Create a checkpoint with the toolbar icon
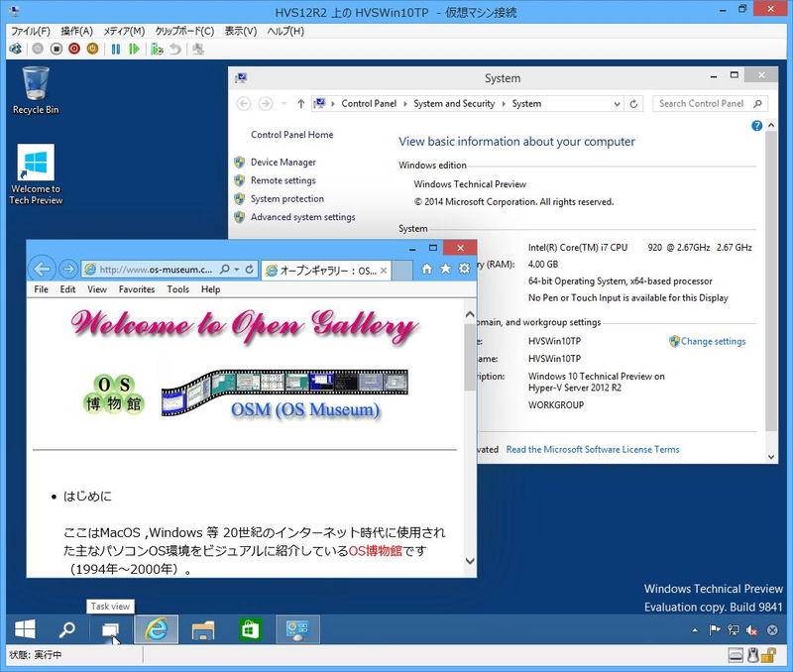The width and height of the screenshot is (793, 672). [157, 49]
